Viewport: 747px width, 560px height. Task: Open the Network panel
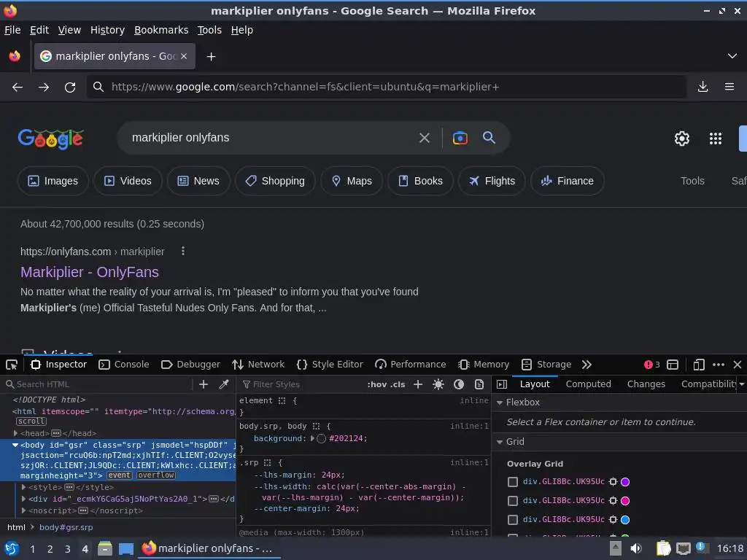[x=258, y=365]
